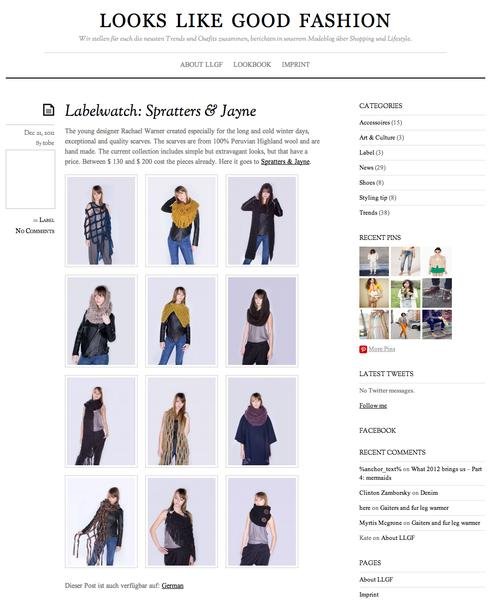Open the No Comments link
The height and width of the screenshot is (600, 494).
[x=35, y=231]
